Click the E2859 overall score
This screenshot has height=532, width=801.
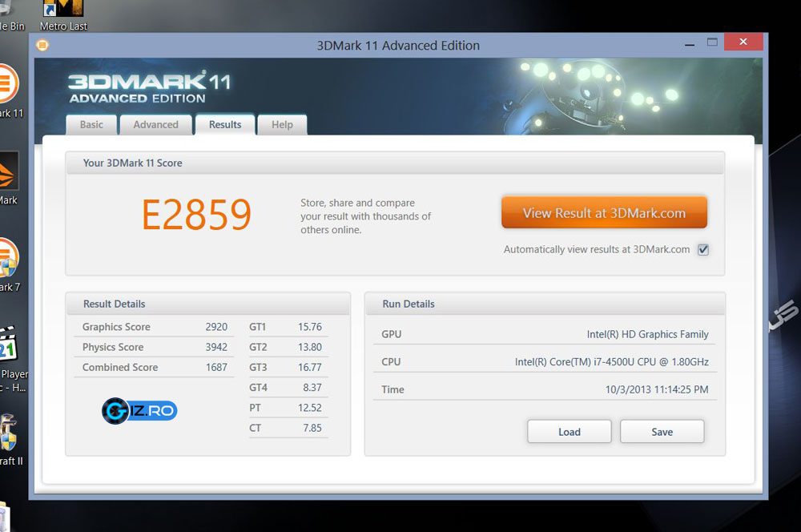click(197, 215)
